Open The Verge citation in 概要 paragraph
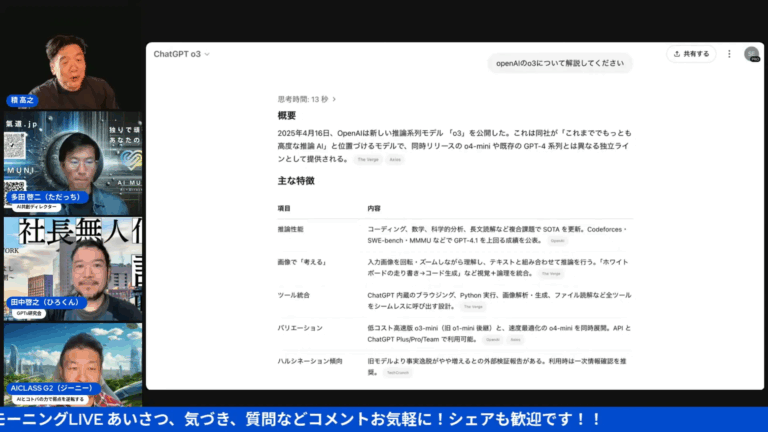The height and width of the screenshot is (432, 768). 368,159
